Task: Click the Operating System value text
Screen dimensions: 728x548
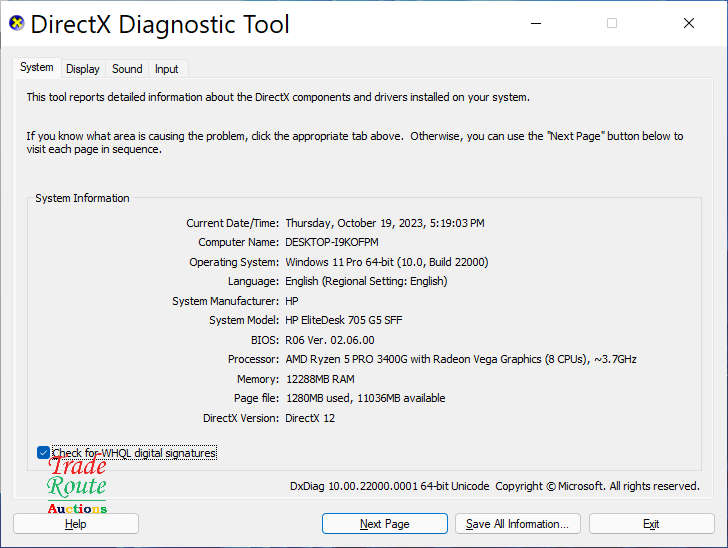Action: pos(386,262)
